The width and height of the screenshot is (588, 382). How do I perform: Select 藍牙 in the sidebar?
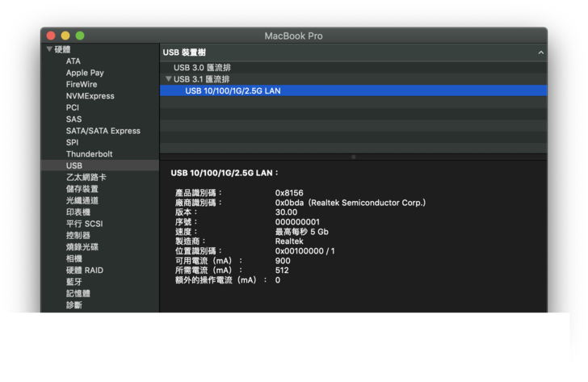point(73,282)
